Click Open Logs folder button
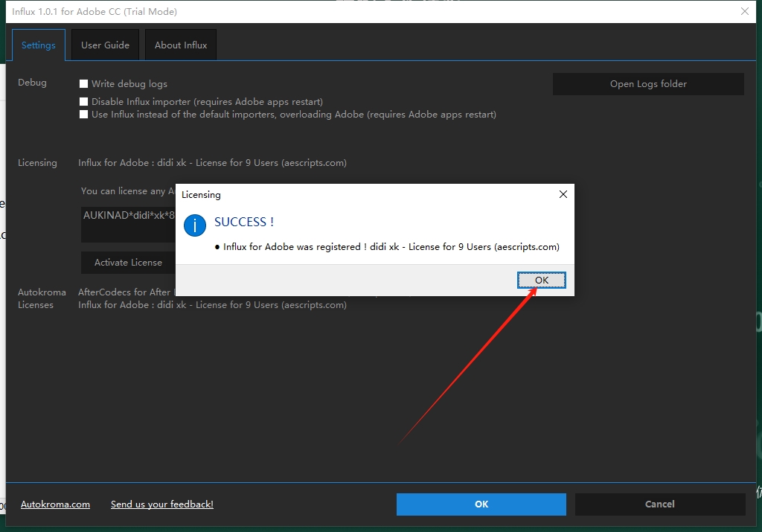762x532 pixels. coord(648,83)
